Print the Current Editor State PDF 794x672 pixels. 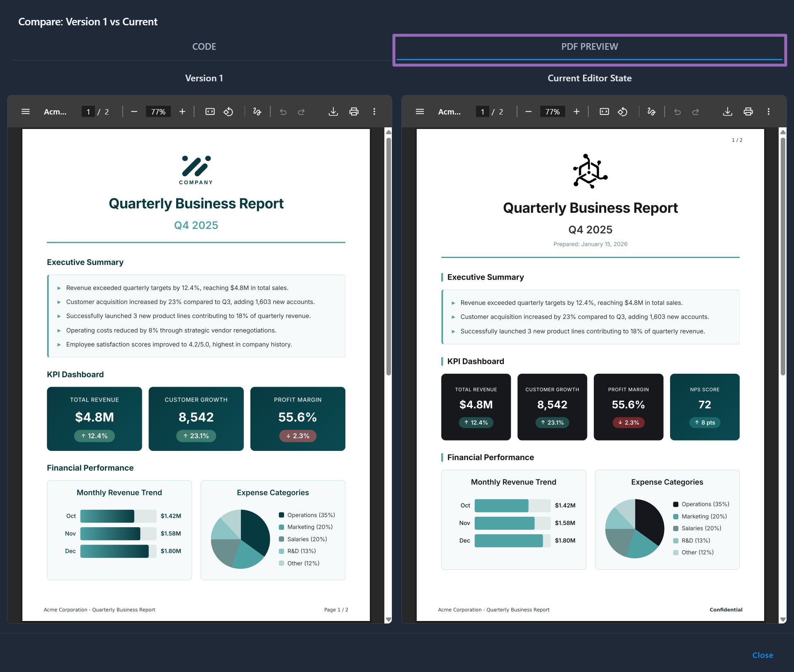point(748,111)
